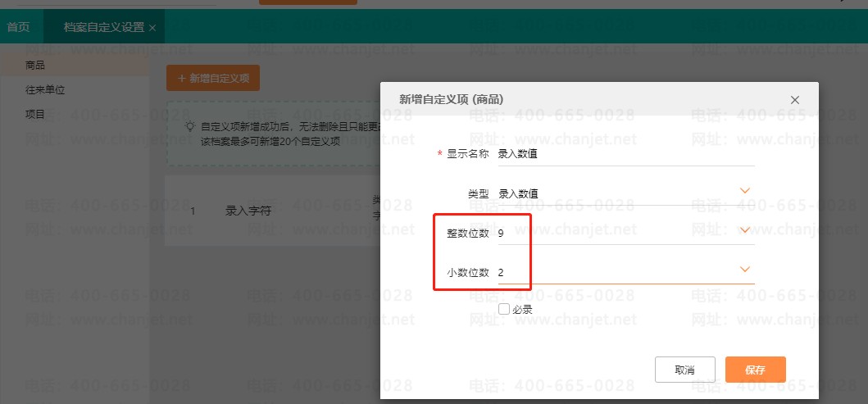Open the 类型 dropdown arrow

click(x=745, y=190)
